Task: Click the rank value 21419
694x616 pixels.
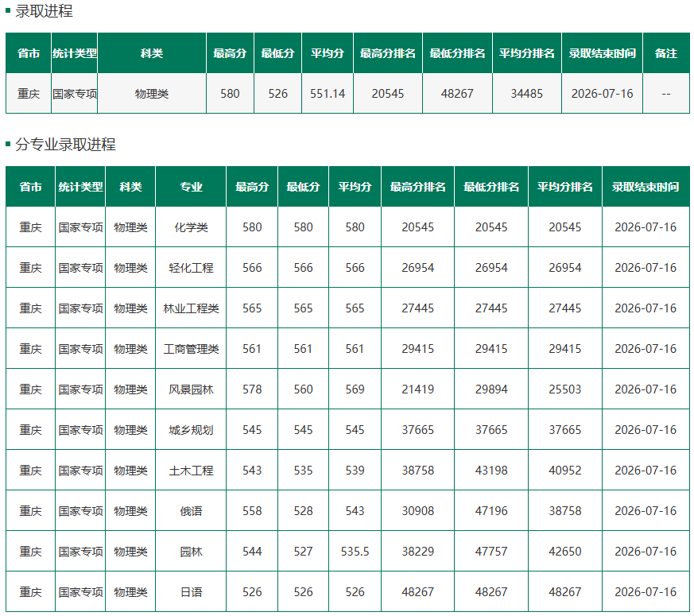Action: click(x=417, y=389)
